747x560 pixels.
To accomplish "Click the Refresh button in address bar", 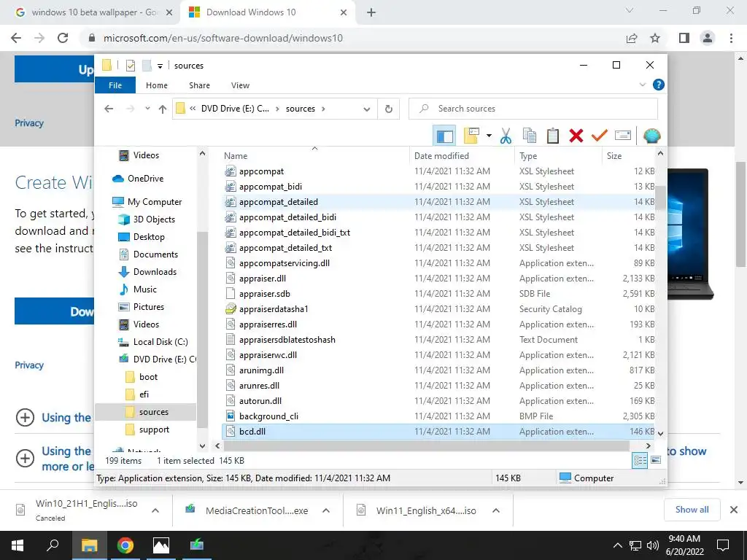I will point(389,109).
